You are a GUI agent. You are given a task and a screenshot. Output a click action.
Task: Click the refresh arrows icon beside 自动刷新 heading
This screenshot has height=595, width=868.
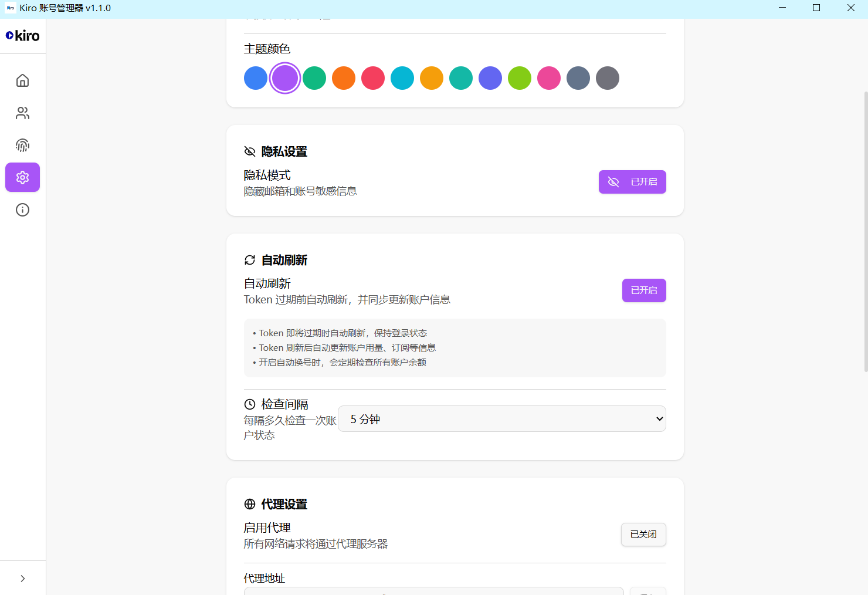250,260
